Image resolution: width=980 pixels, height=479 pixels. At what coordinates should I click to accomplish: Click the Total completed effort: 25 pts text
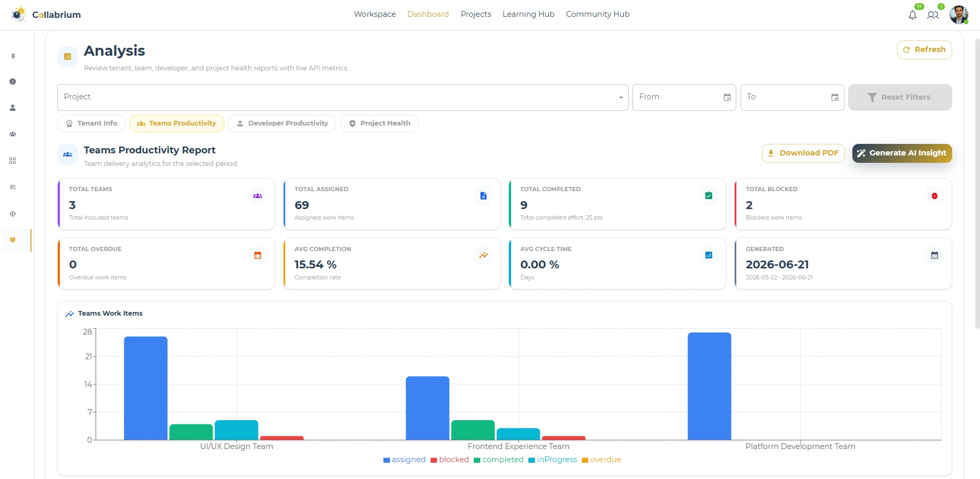561,217
